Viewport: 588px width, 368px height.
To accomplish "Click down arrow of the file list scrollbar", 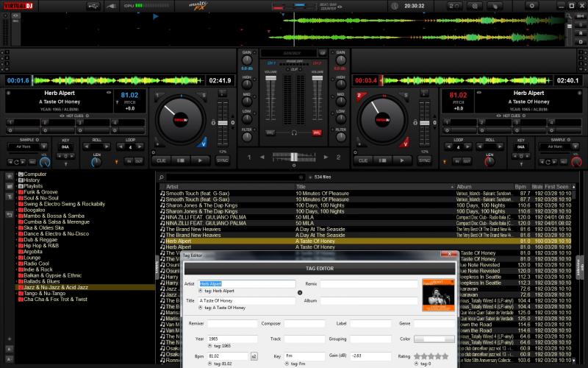I will [573, 360].
